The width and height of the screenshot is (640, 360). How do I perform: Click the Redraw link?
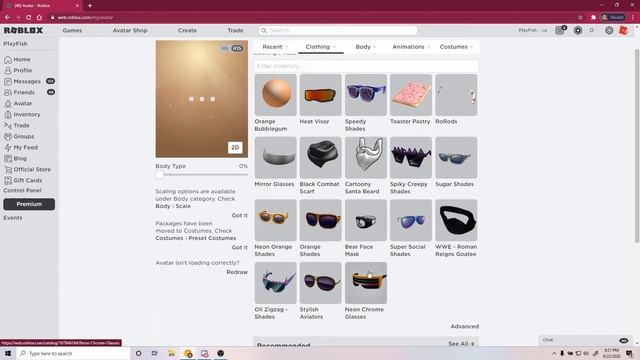pos(237,272)
